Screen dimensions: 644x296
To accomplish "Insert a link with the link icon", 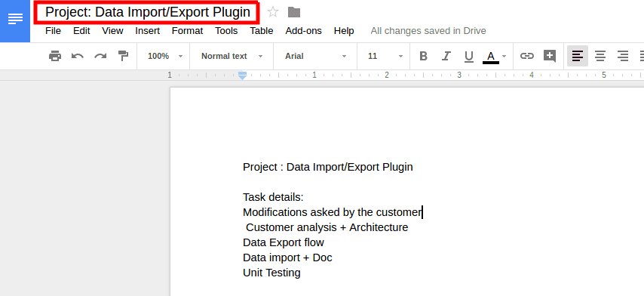I will (x=527, y=56).
